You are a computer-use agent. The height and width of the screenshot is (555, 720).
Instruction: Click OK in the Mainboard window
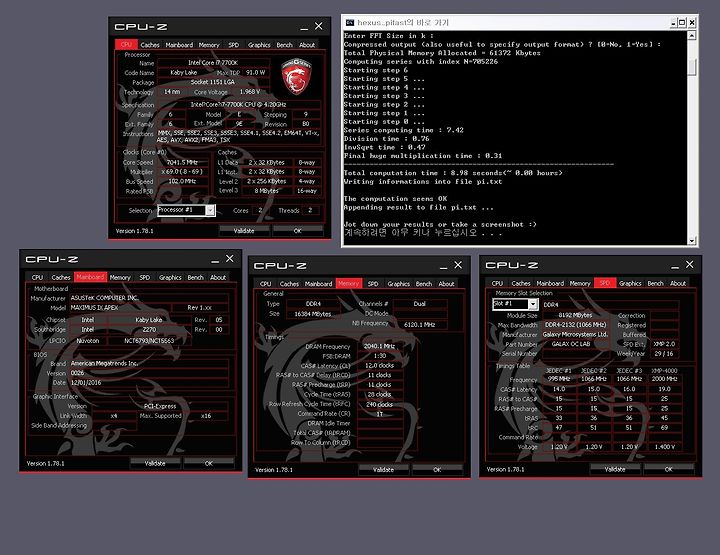pos(208,463)
